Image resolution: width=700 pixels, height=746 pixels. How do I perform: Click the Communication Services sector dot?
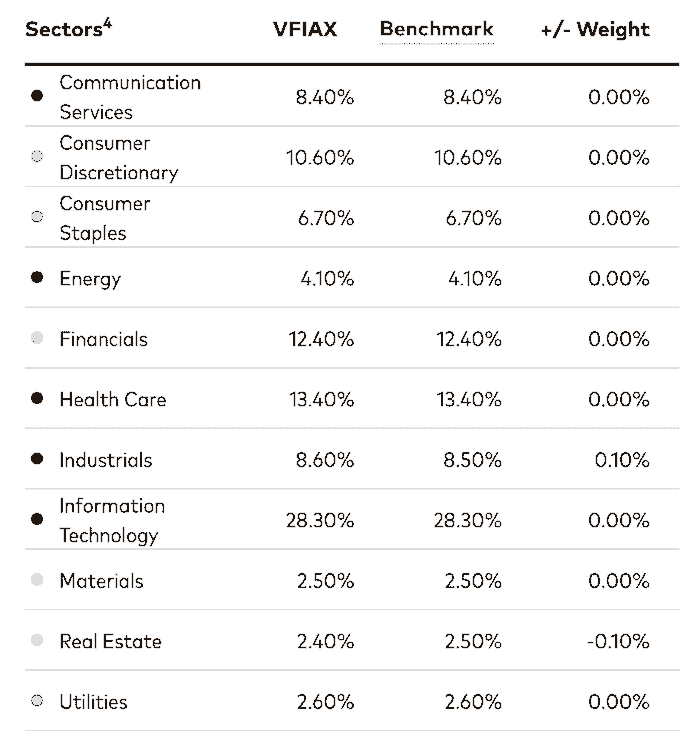point(37,97)
